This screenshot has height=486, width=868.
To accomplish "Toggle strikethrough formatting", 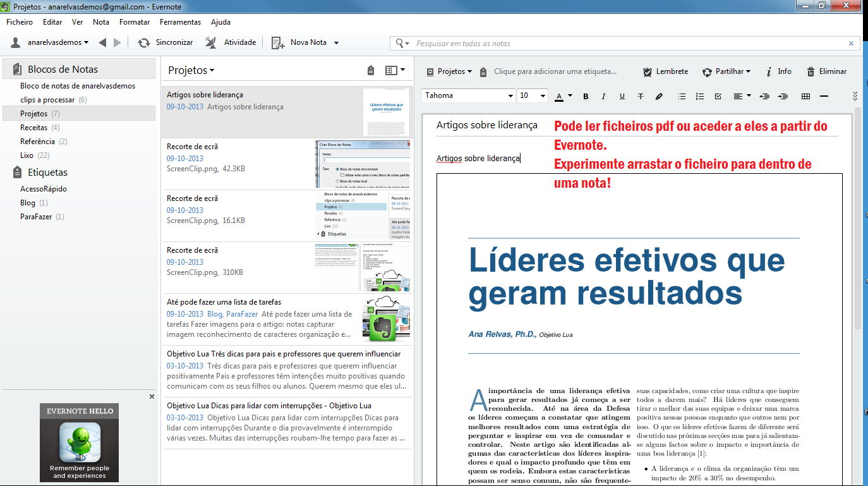I will 641,96.
